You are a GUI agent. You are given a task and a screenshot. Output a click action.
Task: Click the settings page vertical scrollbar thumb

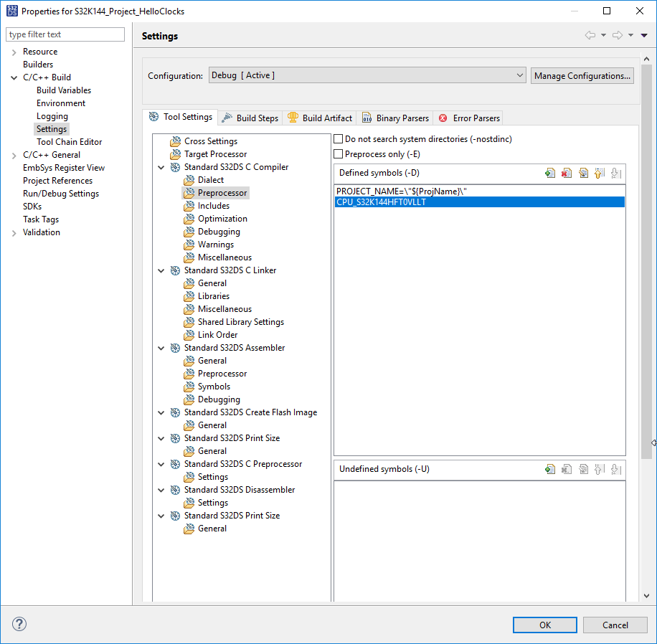click(x=646, y=262)
